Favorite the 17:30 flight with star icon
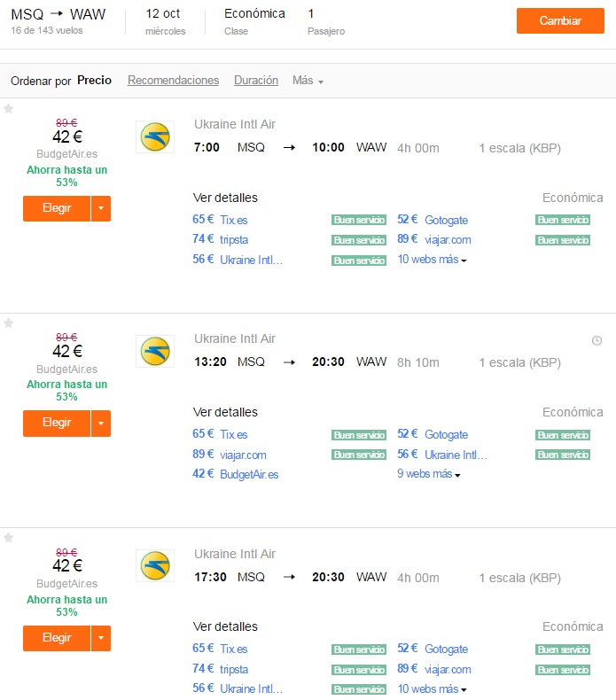This screenshot has width=616, height=700. (9, 538)
